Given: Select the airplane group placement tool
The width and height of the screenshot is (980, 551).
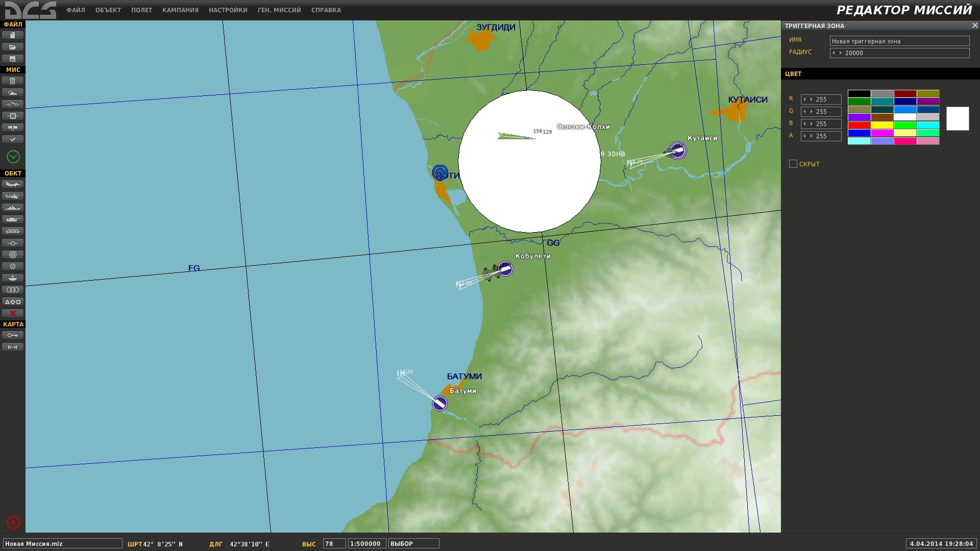Looking at the screenshot, I should point(13,184).
